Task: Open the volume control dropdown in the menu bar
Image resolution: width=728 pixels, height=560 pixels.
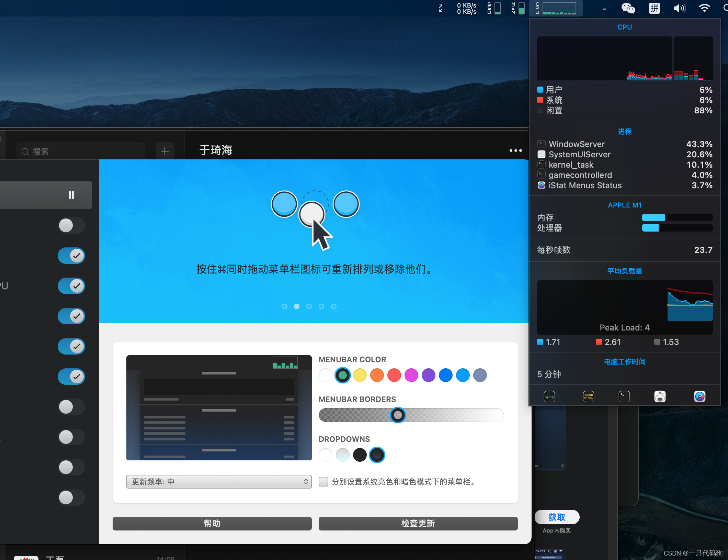Action: [x=680, y=8]
